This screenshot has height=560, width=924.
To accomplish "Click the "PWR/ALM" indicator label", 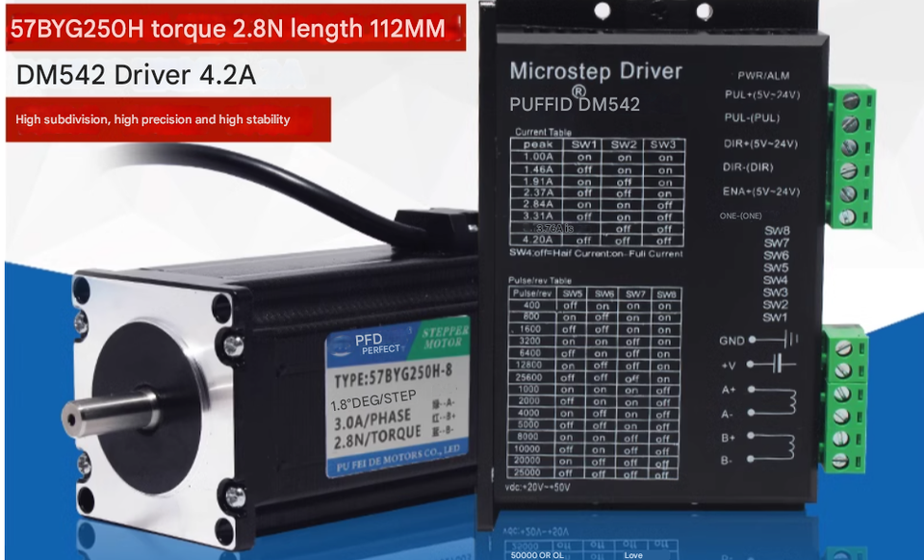I will [763, 75].
